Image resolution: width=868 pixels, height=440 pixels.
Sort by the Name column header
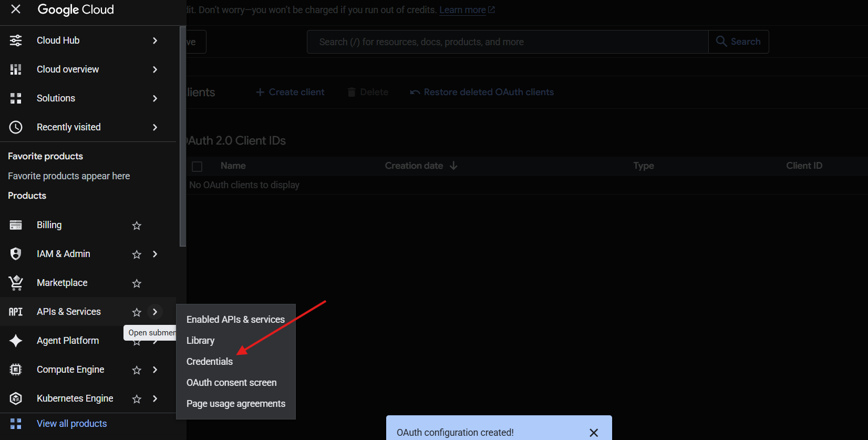[233, 166]
